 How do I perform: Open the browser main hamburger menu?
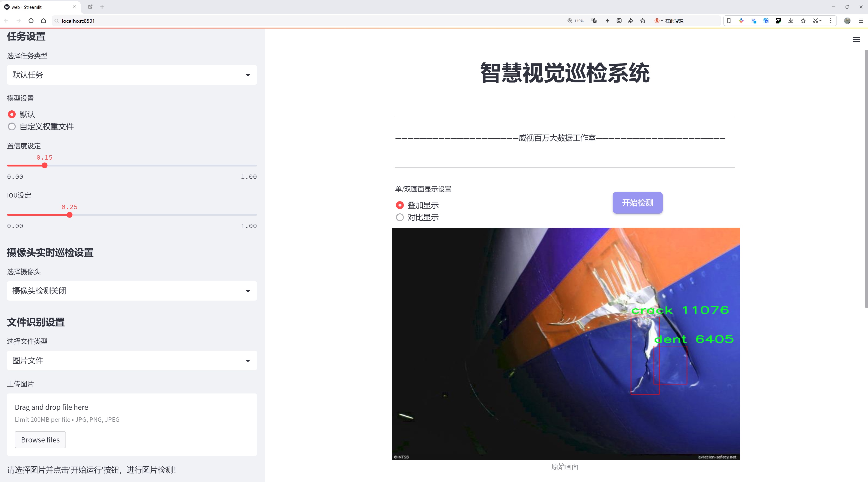861,20
